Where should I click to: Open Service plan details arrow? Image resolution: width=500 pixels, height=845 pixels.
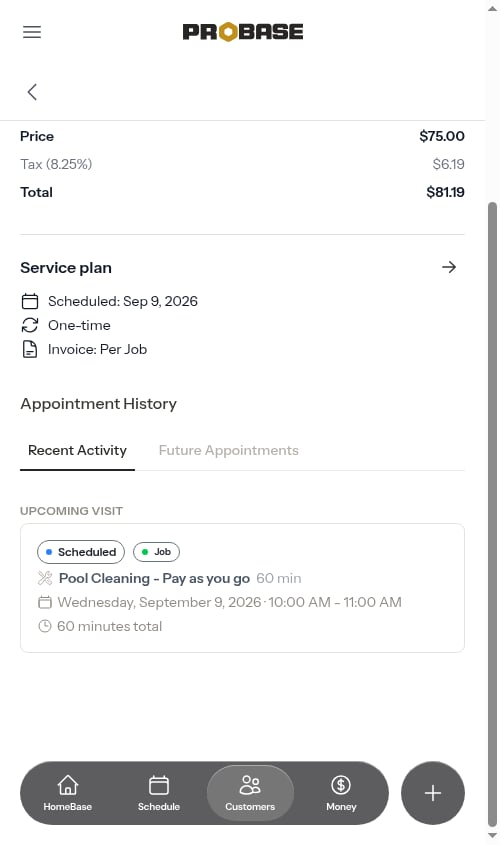click(x=449, y=267)
